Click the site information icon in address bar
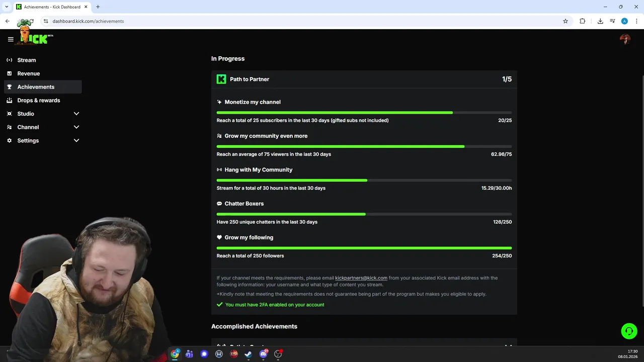The image size is (644, 362). point(46,21)
